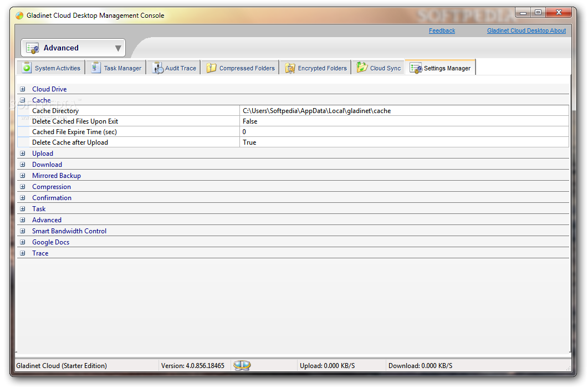Screen dimensions: 588x388
Task: Select the Cloud Drive category label
Action: [49, 89]
